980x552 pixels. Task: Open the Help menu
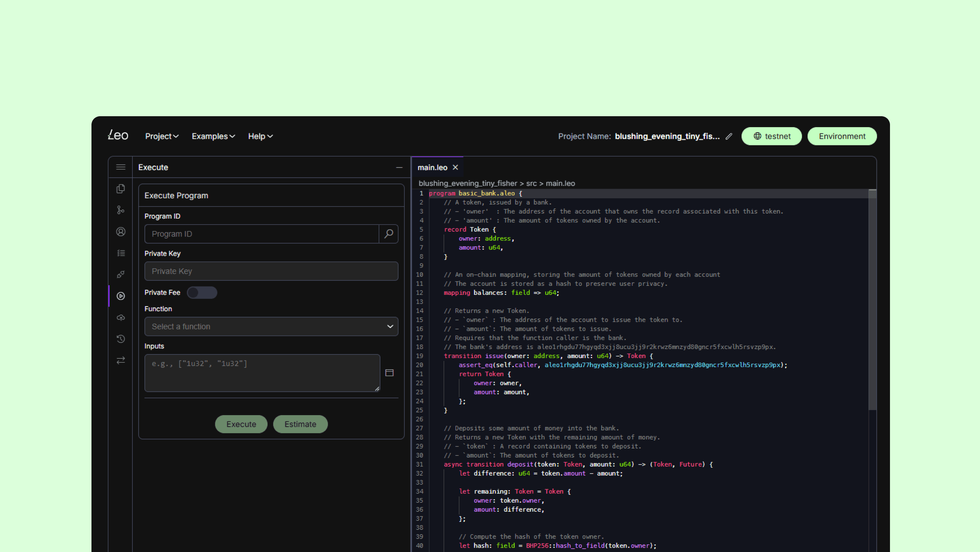pyautogui.click(x=260, y=136)
